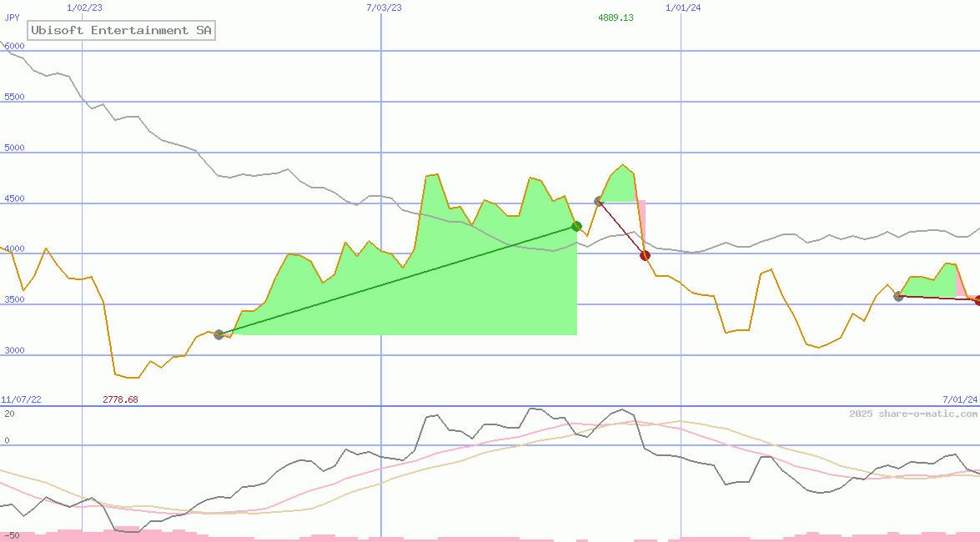Click the 6000 price axis label
This screenshot has height=542, width=980.
pyautogui.click(x=15, y=46)
